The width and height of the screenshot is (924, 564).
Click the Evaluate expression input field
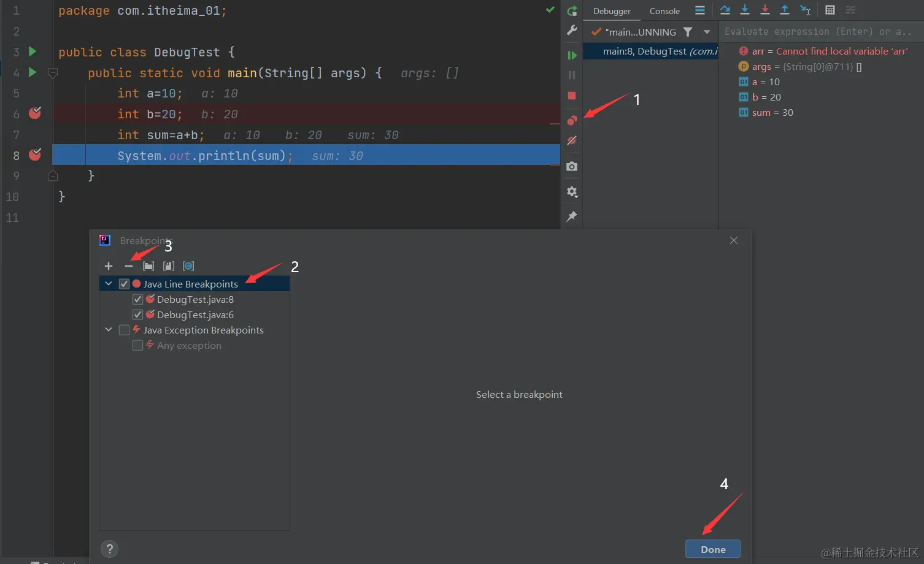pyautogui.click(x=821, y=32)
